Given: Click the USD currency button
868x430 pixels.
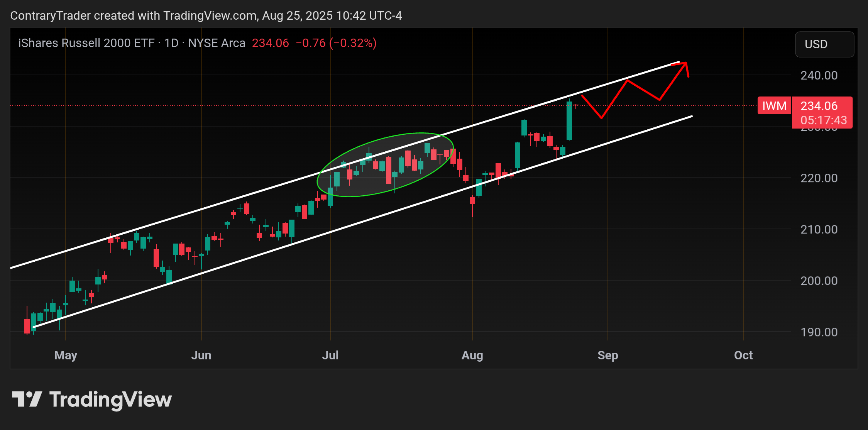Looking at the screenshot, I should (824, 44).
